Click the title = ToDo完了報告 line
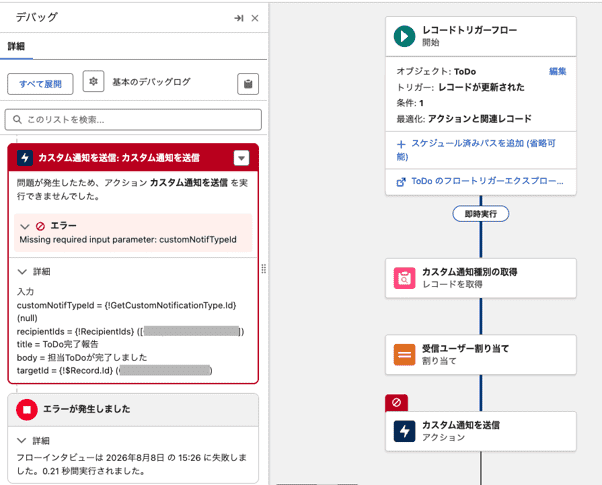 click(x=58, y=344)
